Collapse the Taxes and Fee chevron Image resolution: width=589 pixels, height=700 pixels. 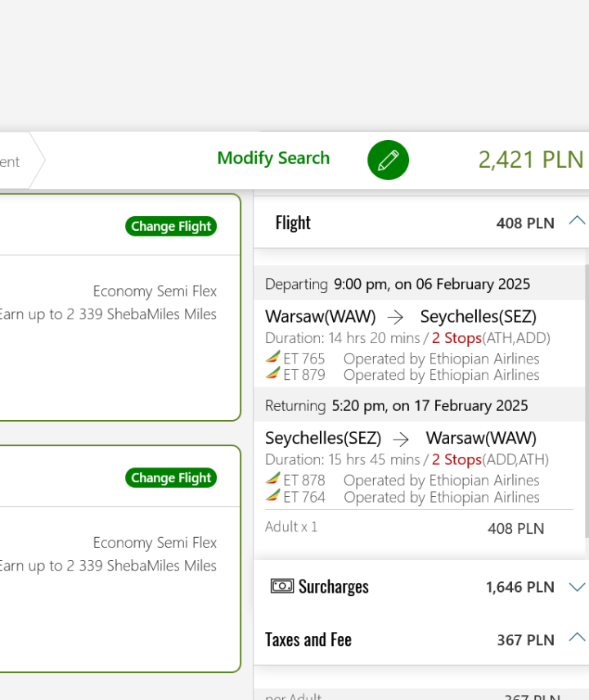(x=577, y=638)
